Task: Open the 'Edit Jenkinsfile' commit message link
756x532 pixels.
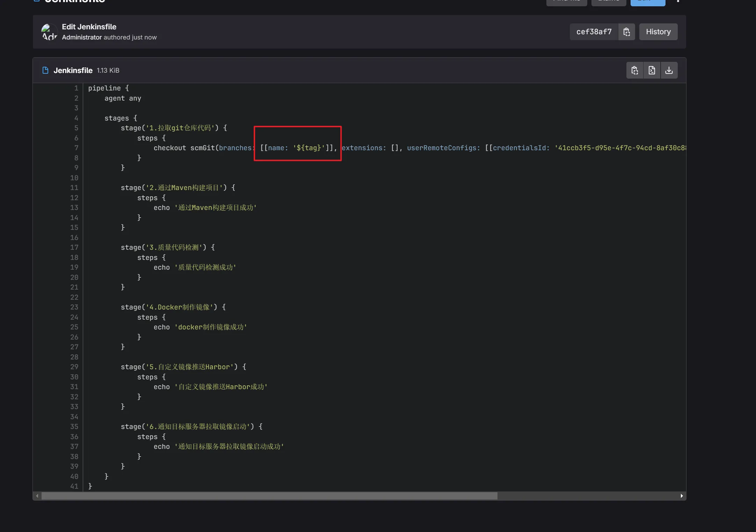Action: pos(89,27)
